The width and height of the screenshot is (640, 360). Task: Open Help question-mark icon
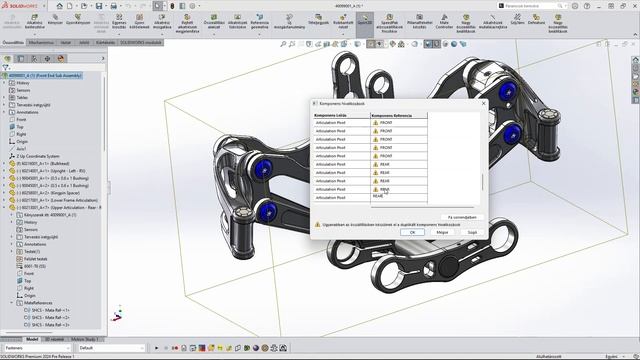pos(587,6)
